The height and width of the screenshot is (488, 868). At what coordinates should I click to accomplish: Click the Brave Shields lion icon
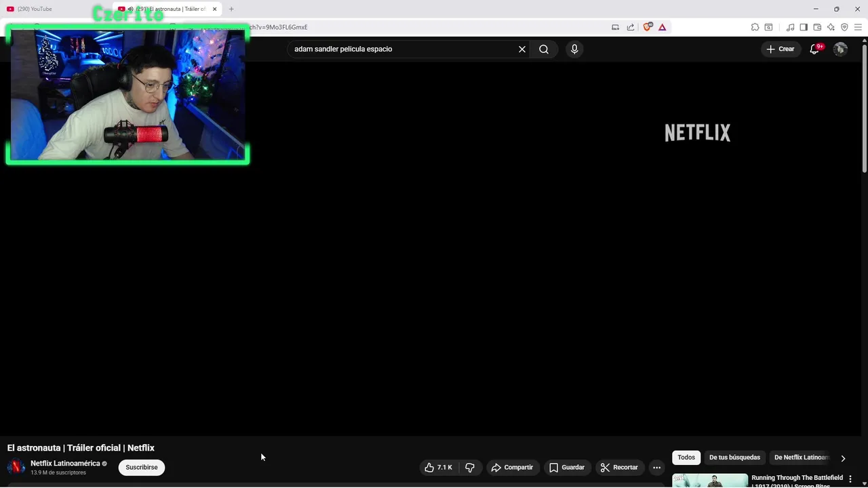[647, 27]
